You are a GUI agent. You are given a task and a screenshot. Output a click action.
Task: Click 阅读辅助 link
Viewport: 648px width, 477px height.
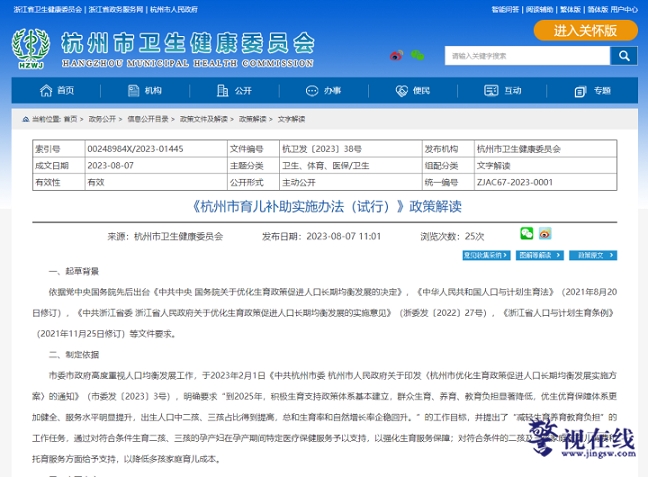[x=539, y=9]
